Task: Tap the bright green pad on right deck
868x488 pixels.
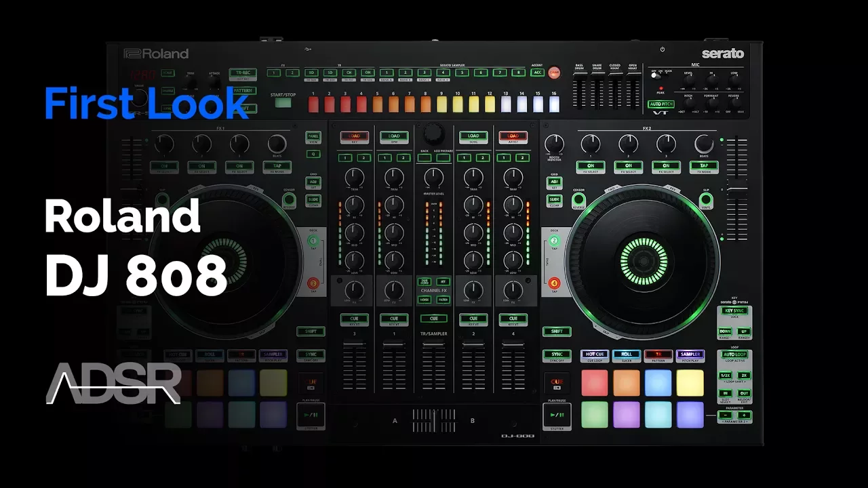Action: tap(595, 415)
